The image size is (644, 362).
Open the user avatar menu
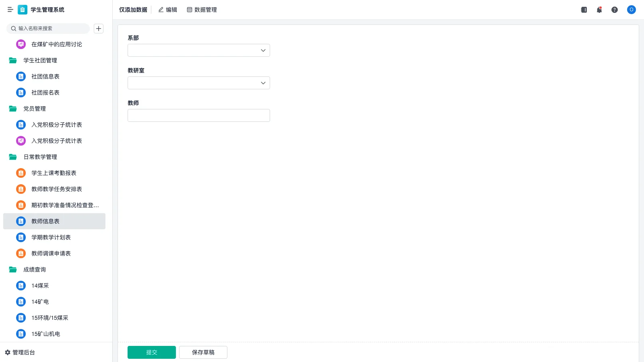click(631, 10)
